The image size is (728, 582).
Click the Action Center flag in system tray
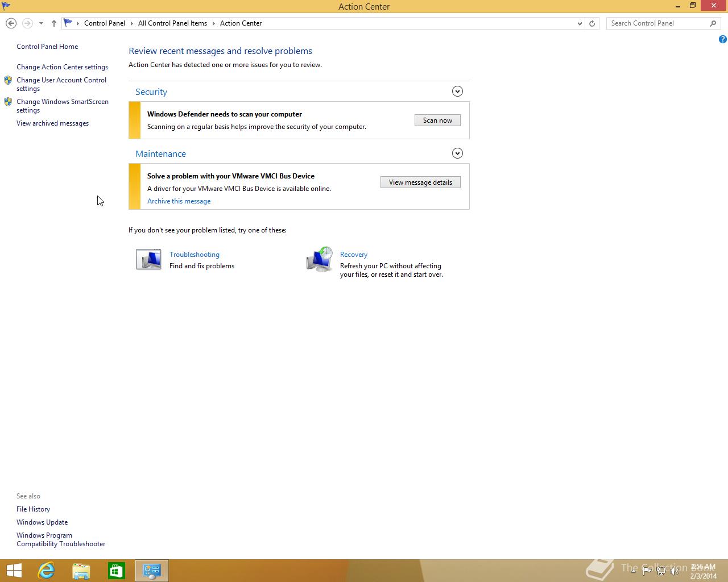647,571
